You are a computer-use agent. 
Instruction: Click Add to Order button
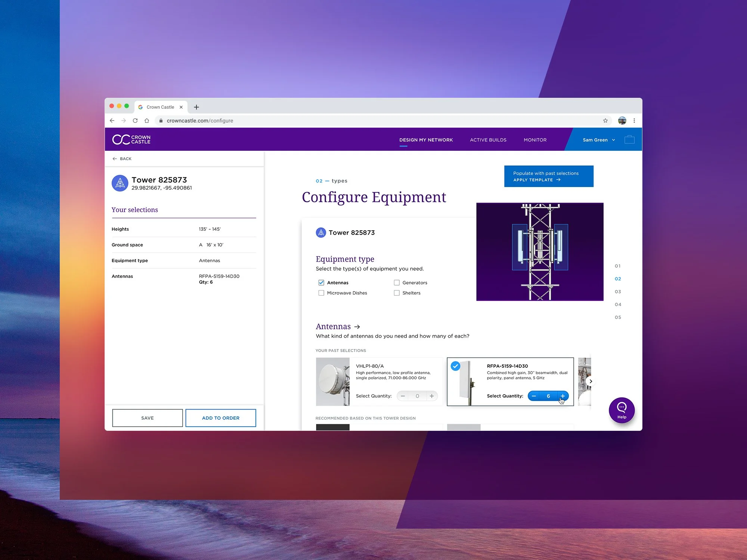click(221, 418)
